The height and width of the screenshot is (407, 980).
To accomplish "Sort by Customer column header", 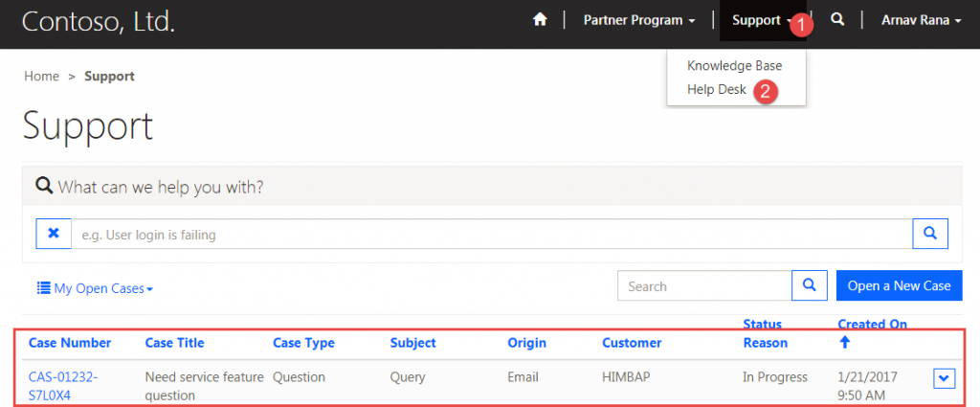I will pos(632,343).
